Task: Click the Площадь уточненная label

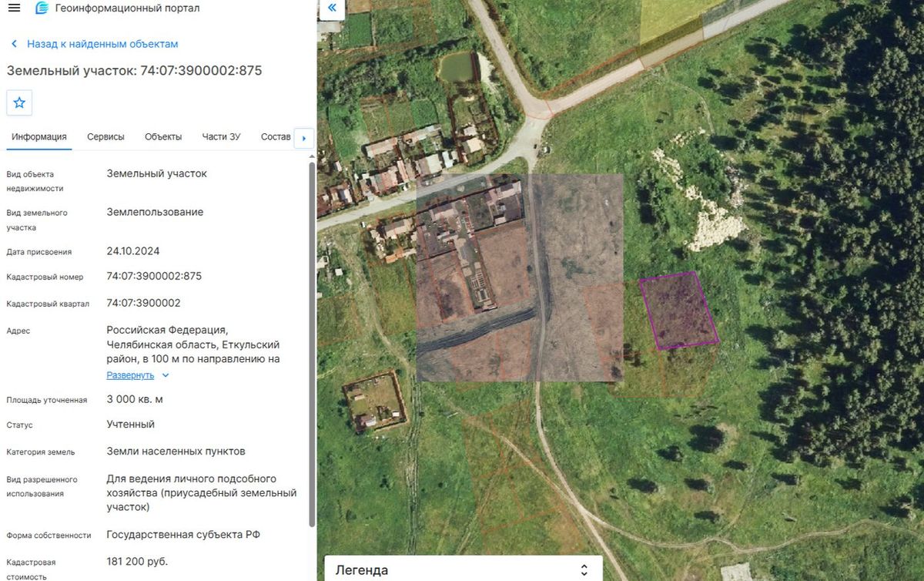Action: [46, 400]
